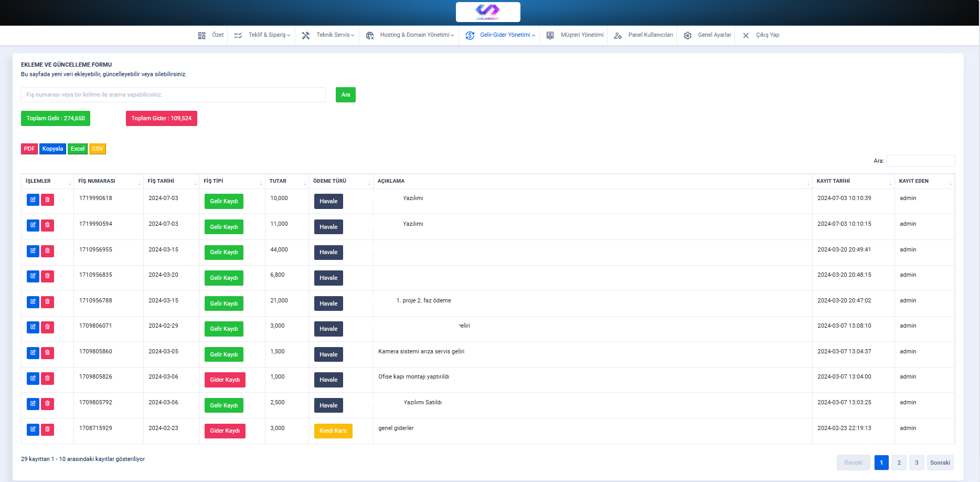
Task: Click the Genel Ayarlar gear icon
Action: (x=688, y=35)
